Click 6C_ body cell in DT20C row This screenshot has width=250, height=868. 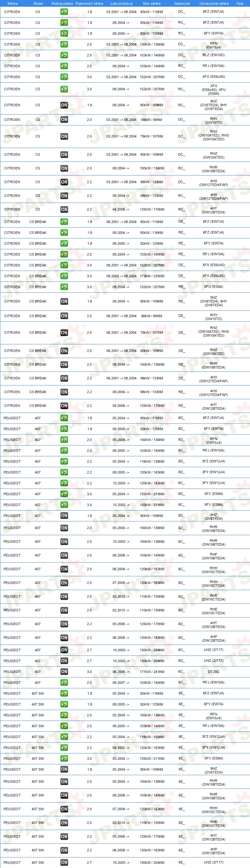tap(182, 671)
